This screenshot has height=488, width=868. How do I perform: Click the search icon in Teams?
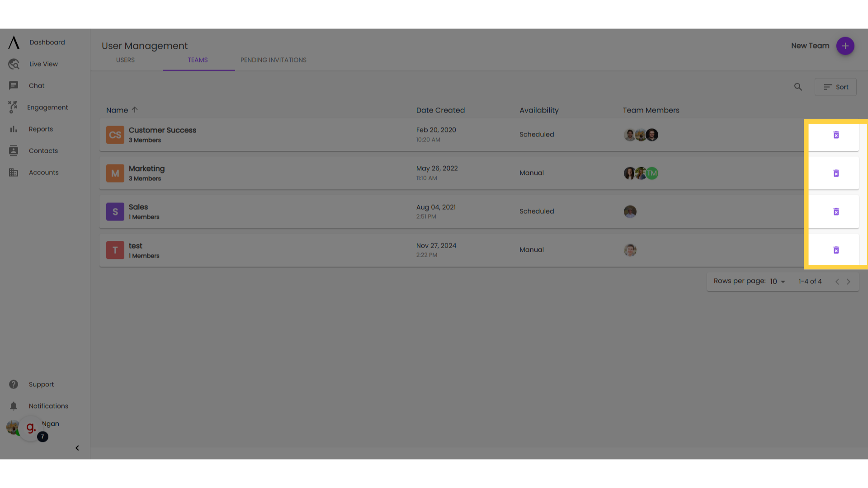(x=798, y=87)
